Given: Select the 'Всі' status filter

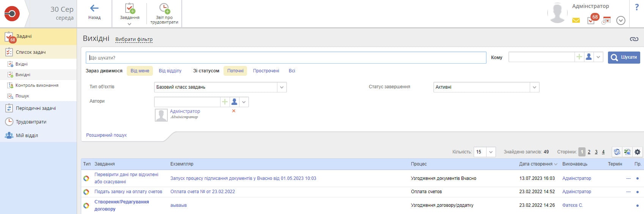Looking at the screenshot, I should pyautogui.click(x=292, y=71).
